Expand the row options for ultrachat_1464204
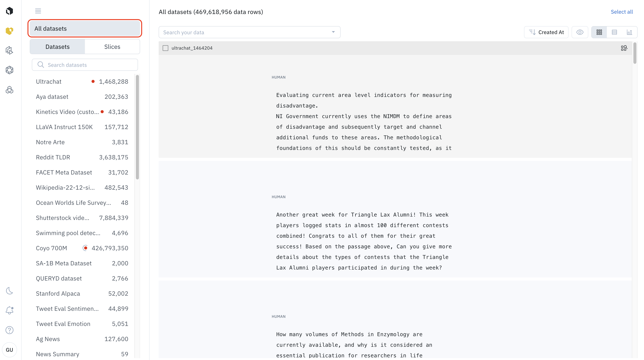 (624, 48)
